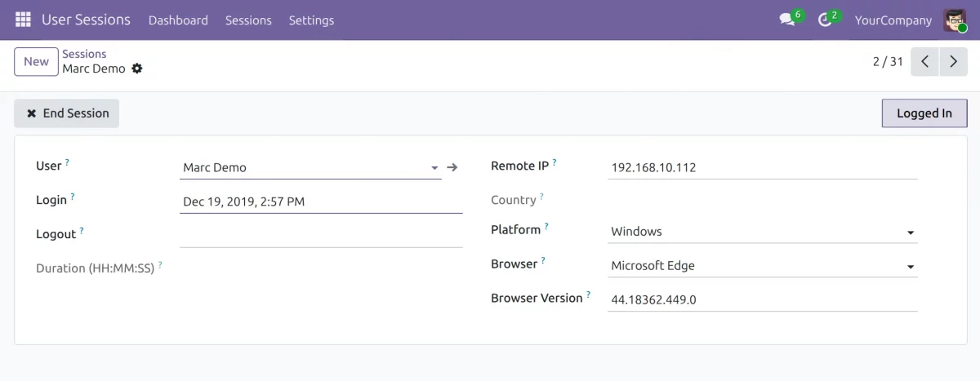Show help tooltip for the Country field
Screen dimensions: 980x381
click(541, 197)
